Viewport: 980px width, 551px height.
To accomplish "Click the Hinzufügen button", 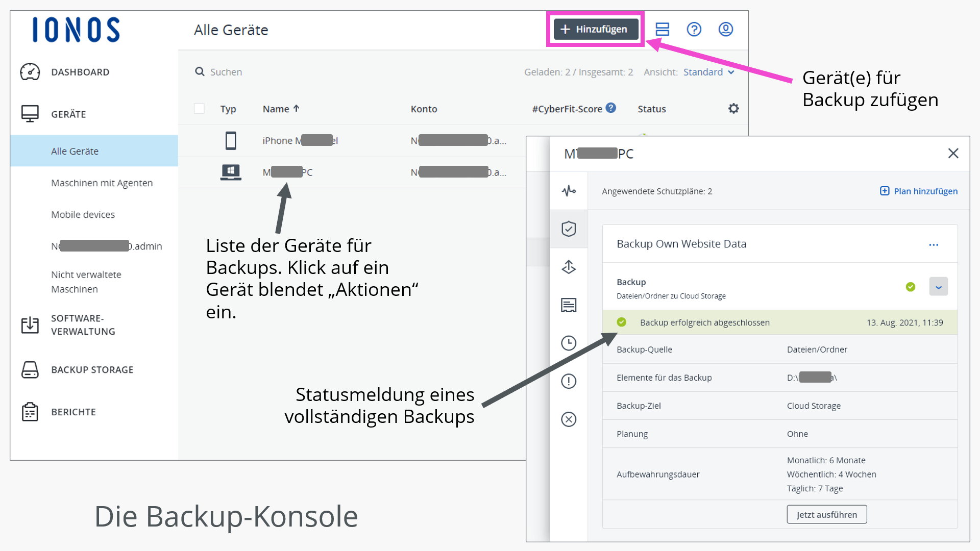I will point(596,29).
